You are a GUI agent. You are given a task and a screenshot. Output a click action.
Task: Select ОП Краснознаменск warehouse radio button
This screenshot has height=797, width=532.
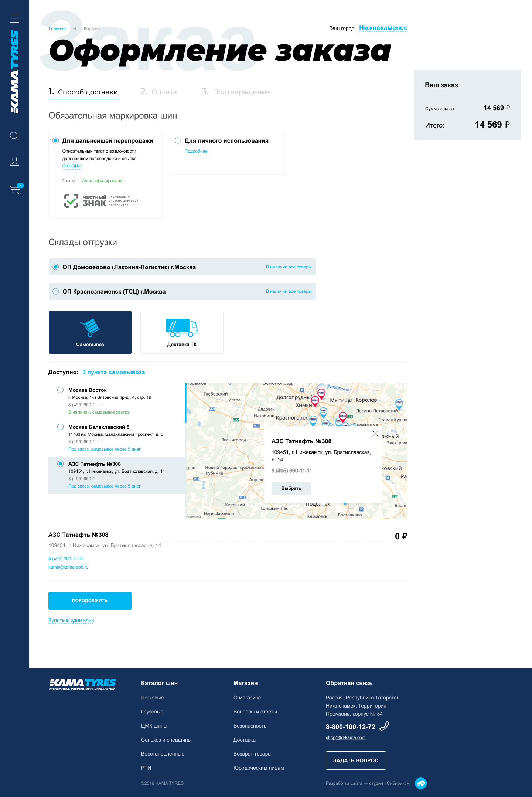coord(56,291)
